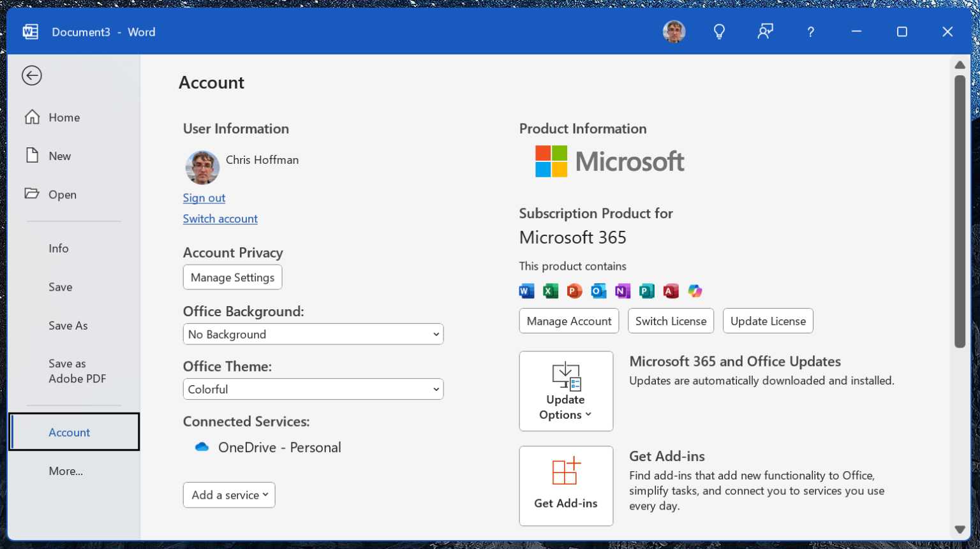This screenshot has height=549, width=980.
Task: Click the OneDrive icon under Connected Services
Action: pyautogui.click(x=202, y=447)
